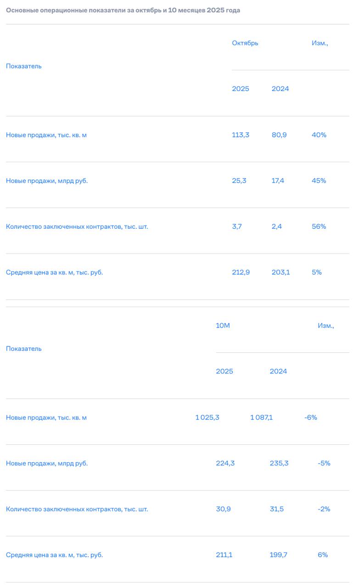Click the 203,1 average price value
The height and width of the screenshot is (588, 364).
click(x=281, y=272)
